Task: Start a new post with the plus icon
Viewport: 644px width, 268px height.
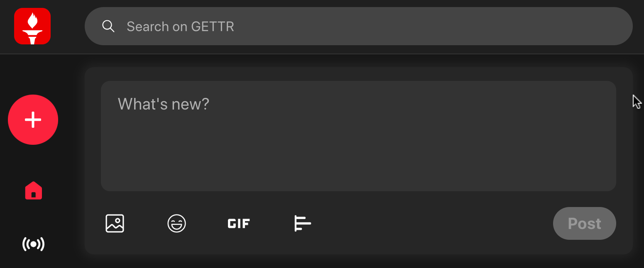Action: 33,119
